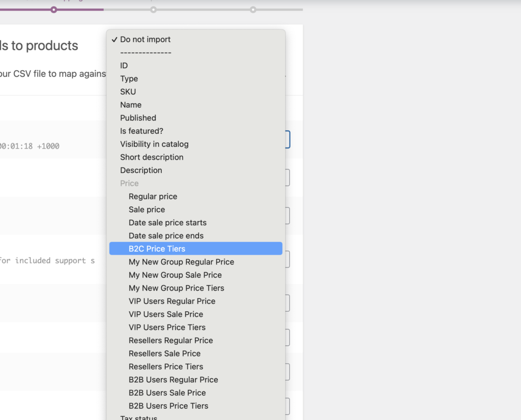The height and width of the screenshot is (420, 521).
Task: Select the SKU field option
Action: pos(196,92)
